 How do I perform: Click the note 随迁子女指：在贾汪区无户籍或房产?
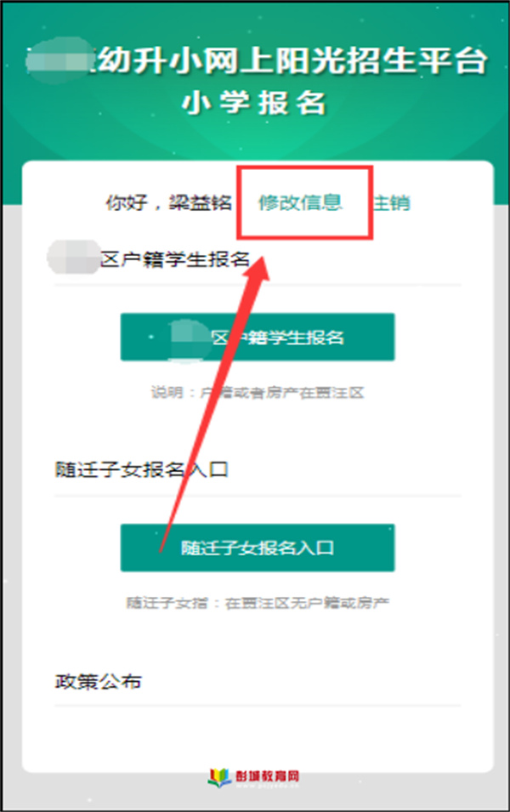[x=258, y=603]
